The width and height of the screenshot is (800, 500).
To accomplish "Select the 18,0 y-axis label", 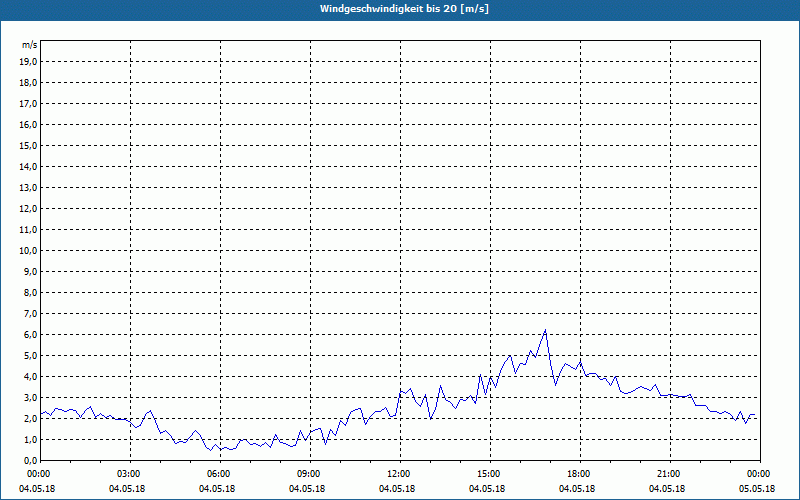I will pyautogui.click(x=28, y=83).
